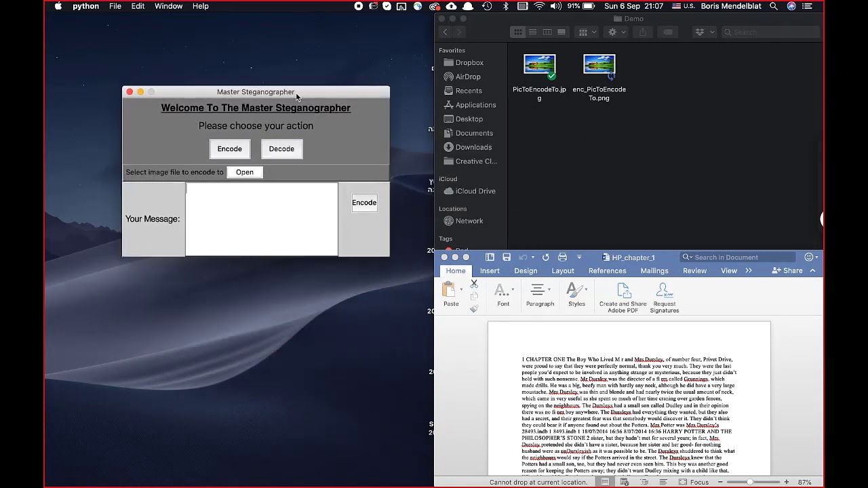Click Open to select an image file
Screen dimensions: 868x488
245,172
